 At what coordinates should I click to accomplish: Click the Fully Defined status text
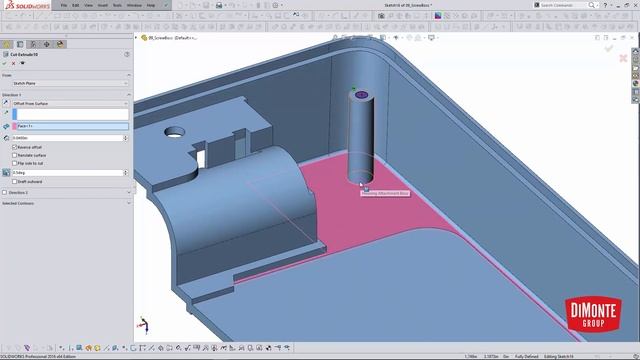(526, 357)
